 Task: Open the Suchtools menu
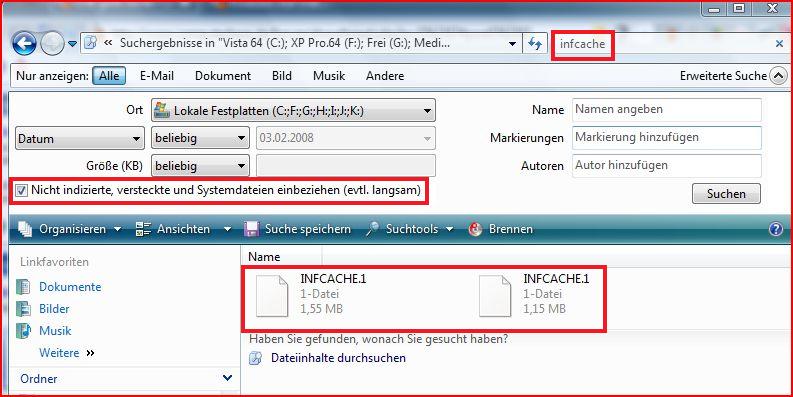[x=410, y=229]
